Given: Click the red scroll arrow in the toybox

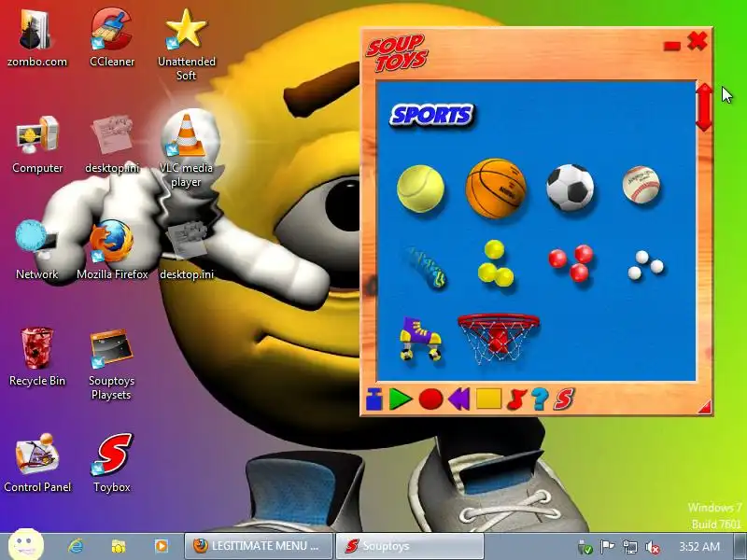Looking at the screenshot, I should 704,107.
